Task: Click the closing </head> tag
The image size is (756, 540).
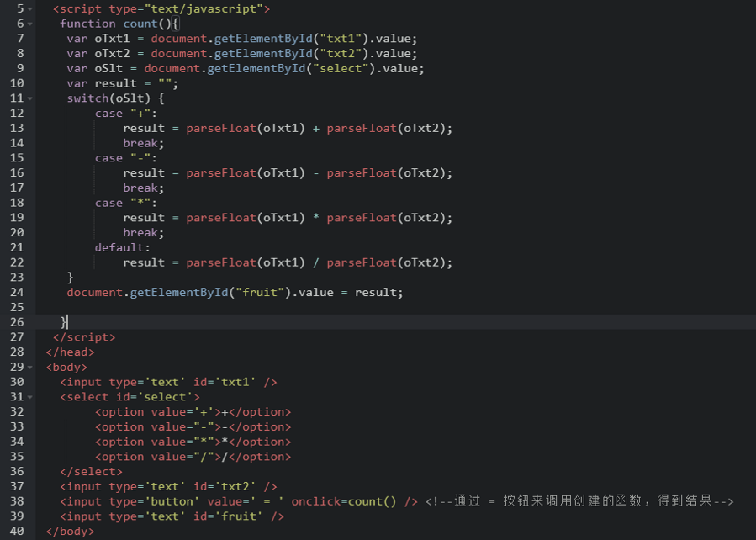Action: [x=71, y=352]
